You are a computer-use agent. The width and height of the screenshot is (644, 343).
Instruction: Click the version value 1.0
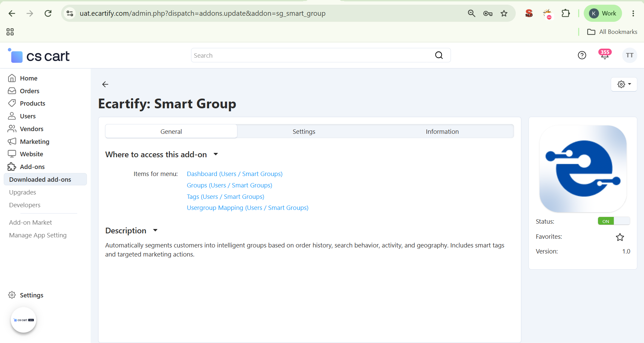[x=626, y=251]
